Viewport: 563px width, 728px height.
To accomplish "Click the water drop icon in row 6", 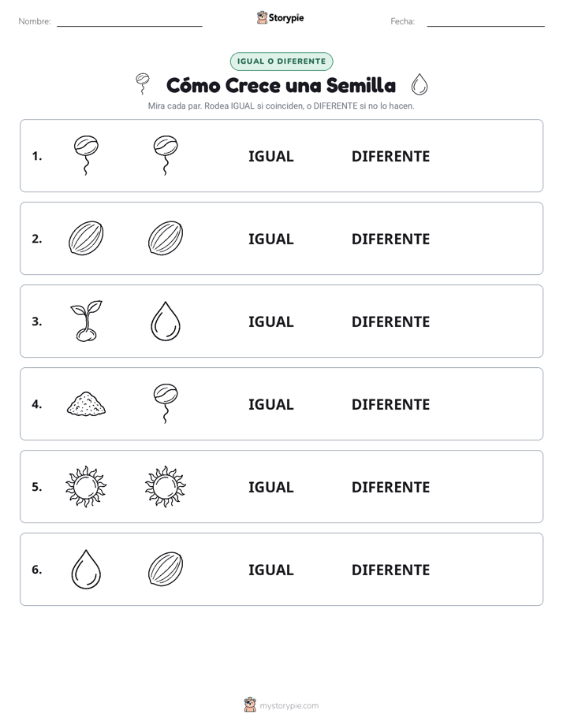I will pyautogui.click(x=86, y=569).
